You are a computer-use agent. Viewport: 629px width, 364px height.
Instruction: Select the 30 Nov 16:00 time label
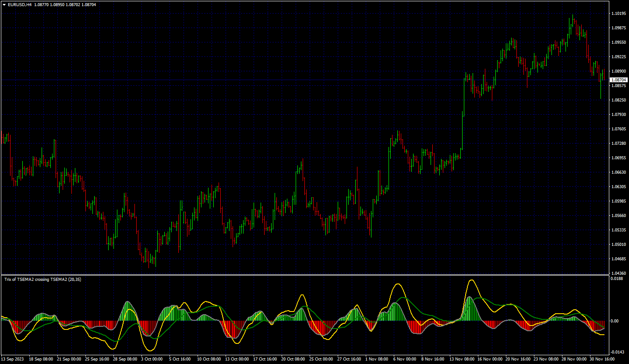pos(602,359)
